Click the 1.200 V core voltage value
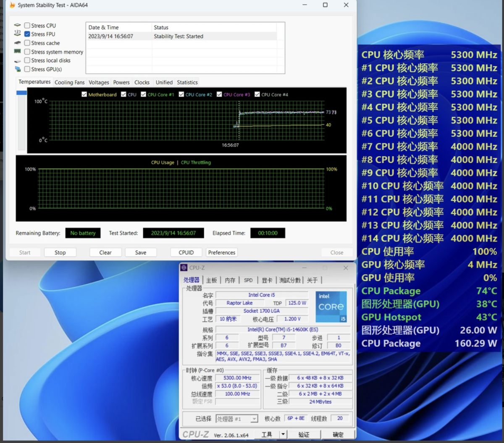504x443 pixels. pyautogui.click(x=292, y=319)
